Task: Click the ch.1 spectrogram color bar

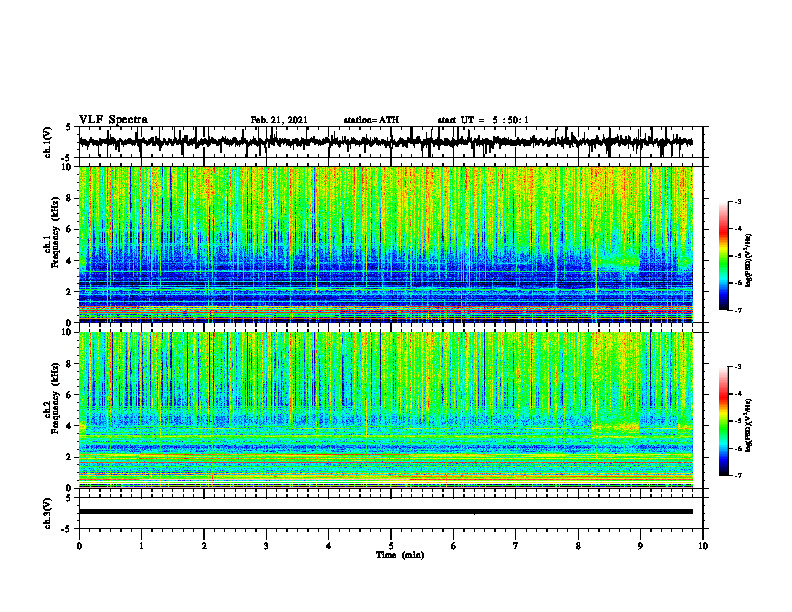Action: (723, 256)
